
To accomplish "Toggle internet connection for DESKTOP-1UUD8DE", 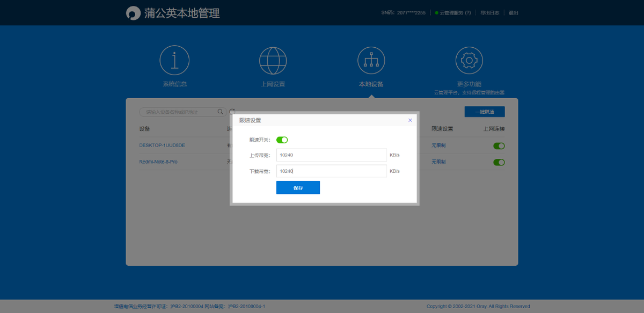I will [499, 145].
